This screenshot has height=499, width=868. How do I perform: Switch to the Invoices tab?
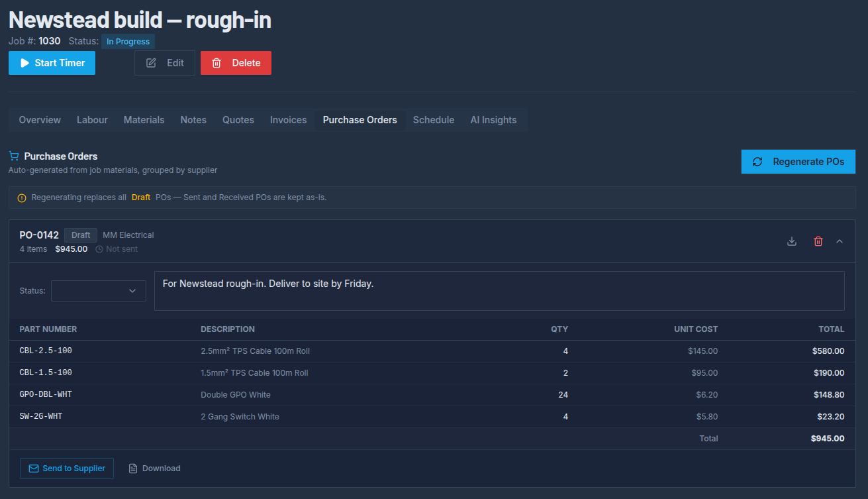click(x=288, y=120)
